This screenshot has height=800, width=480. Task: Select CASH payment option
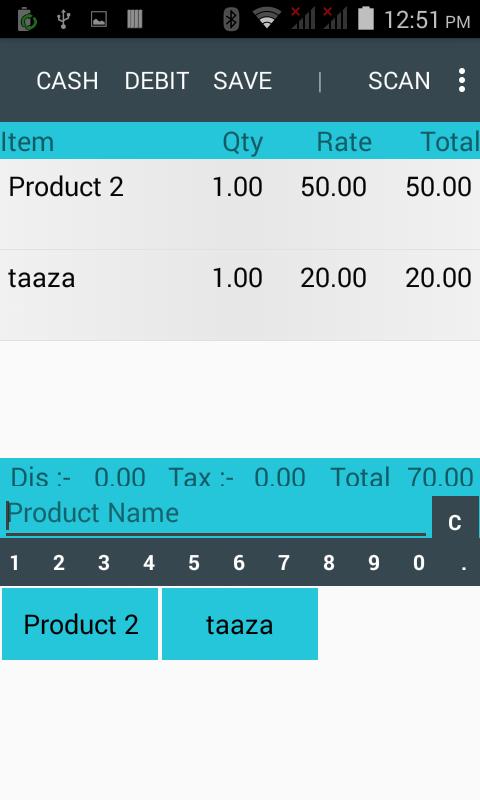pyautogui.click(x=67, y=81)
